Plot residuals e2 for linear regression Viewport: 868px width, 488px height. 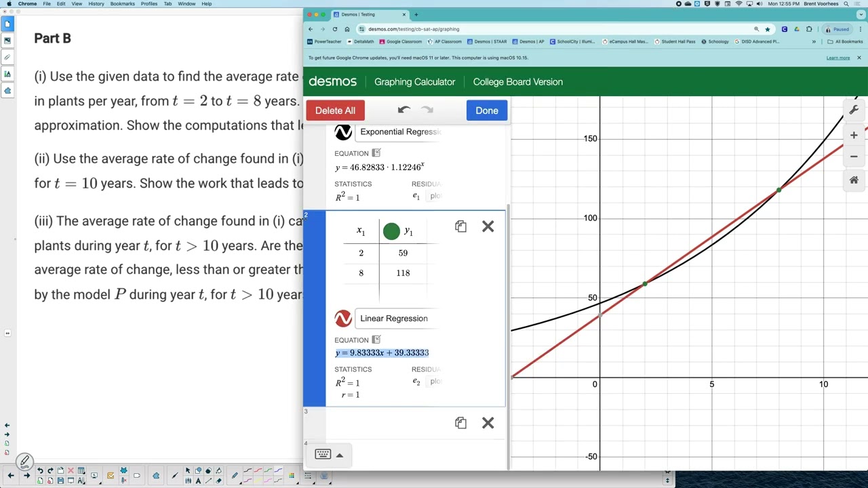(435, 382)
